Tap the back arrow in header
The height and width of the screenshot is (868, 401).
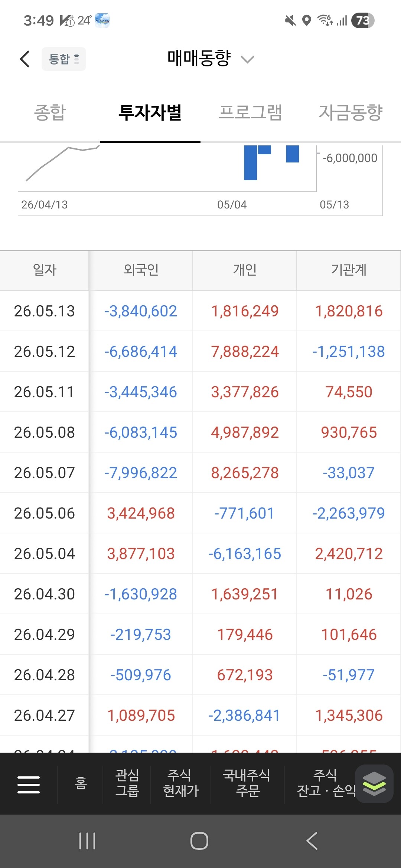point(25,59)
